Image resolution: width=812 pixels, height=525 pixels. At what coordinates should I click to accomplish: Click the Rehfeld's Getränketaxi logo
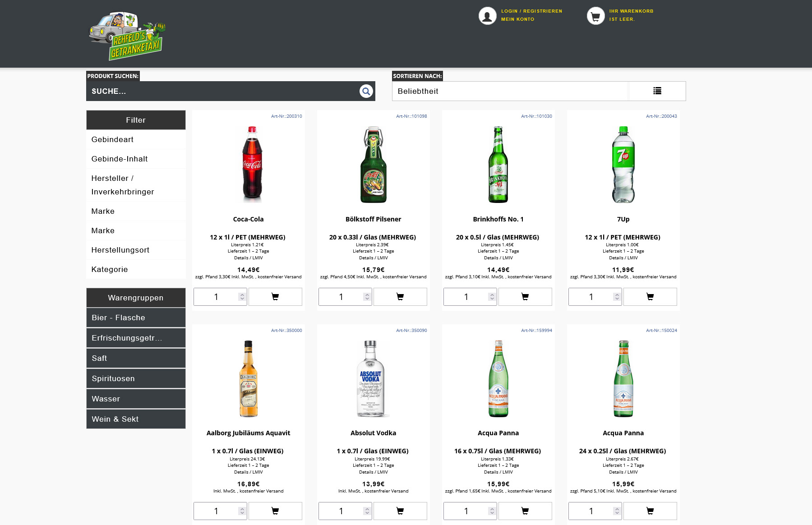pyautogui.click(x=127, y=36)
